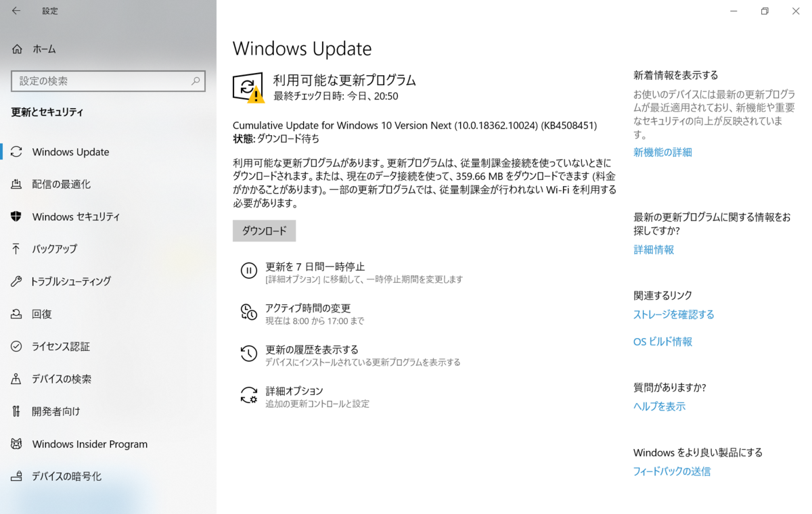Click 新着情報を表示する heading

[676, 75]
